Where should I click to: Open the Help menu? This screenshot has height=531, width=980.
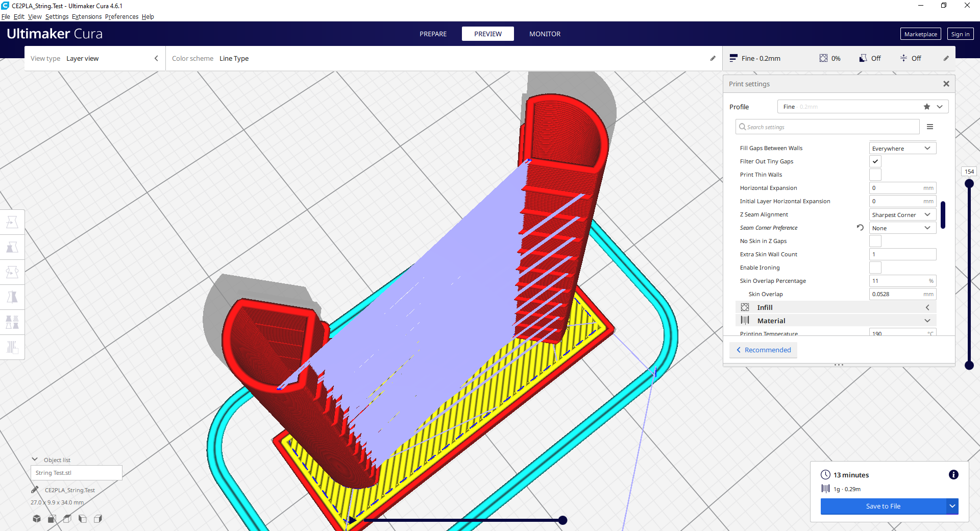[148, 16]
